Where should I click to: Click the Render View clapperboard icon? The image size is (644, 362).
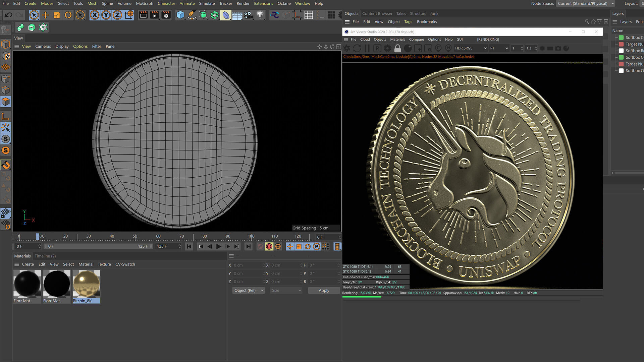[143, 15]
